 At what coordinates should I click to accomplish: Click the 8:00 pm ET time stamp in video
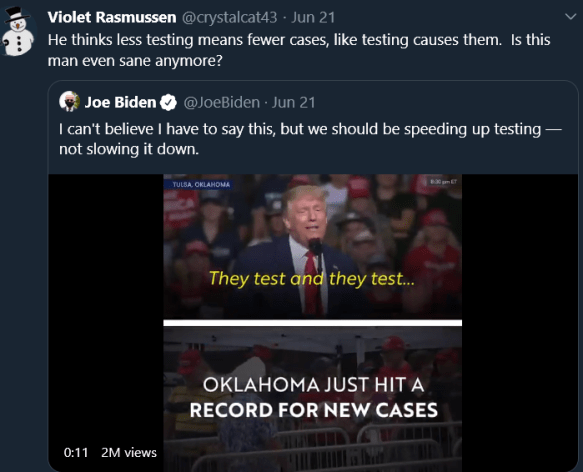pyautogui.click(x=443, y=182)
